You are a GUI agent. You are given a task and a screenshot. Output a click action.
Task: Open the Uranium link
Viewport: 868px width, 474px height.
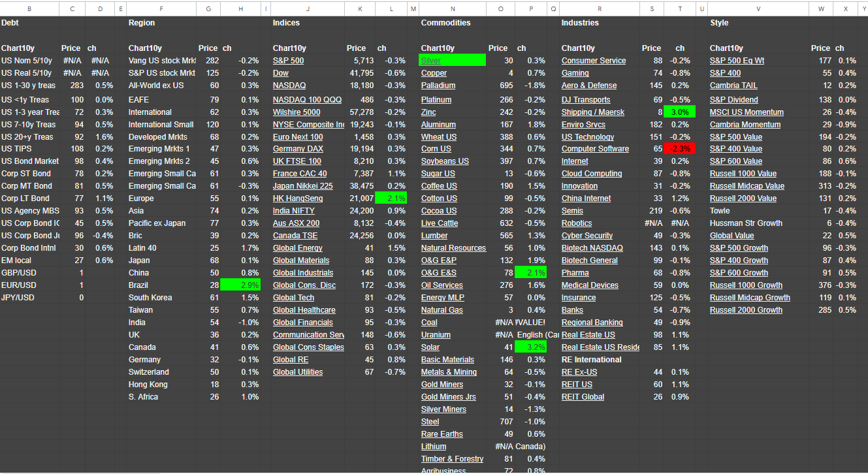pyautogui.click(x=436, y=335)
